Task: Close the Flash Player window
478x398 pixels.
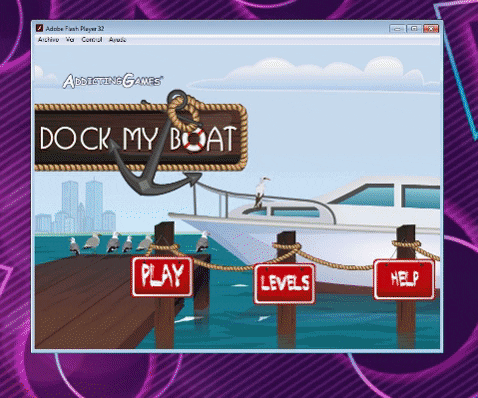Action: click(x=431, y=29)
